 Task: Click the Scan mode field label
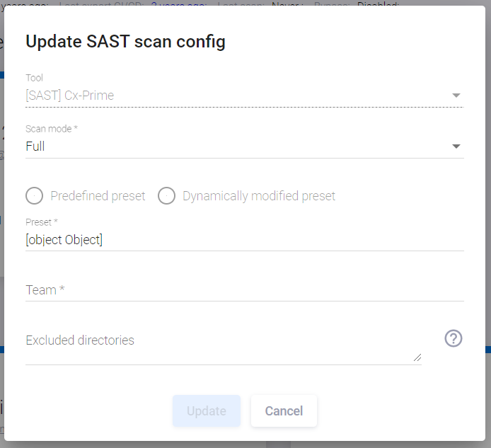(x=51, y=129)
